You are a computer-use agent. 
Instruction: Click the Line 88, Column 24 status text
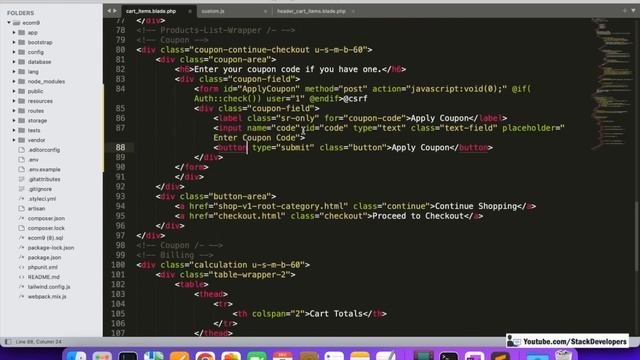coord(38,342)
